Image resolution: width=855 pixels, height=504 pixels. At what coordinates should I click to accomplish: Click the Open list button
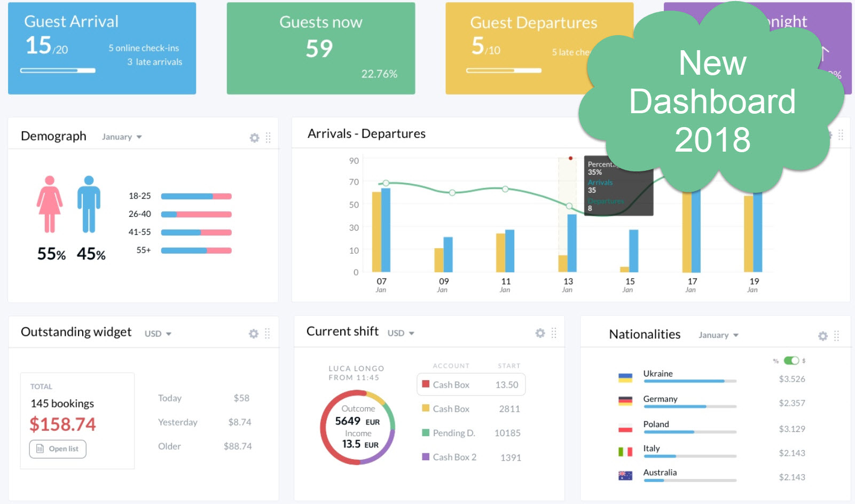coord(58,449)
